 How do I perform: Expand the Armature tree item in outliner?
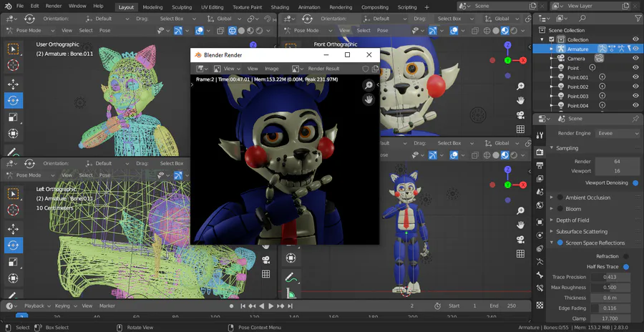click(552, 49)
